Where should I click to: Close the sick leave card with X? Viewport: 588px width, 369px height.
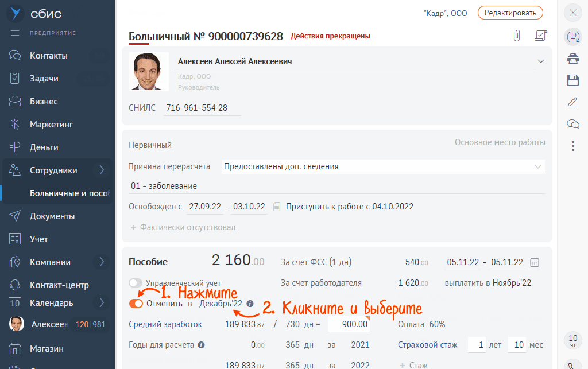[572, 13]
